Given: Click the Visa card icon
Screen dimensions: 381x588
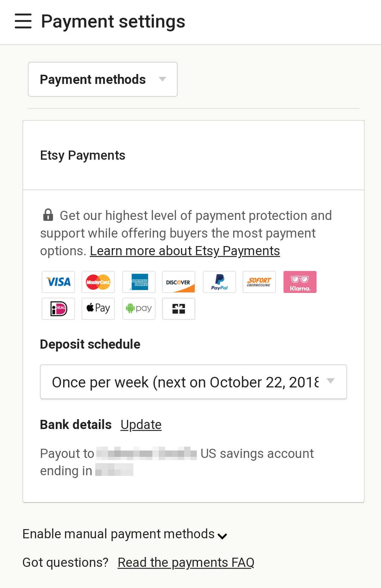Looking at the screenshot, I should click(x=59, y=282).
